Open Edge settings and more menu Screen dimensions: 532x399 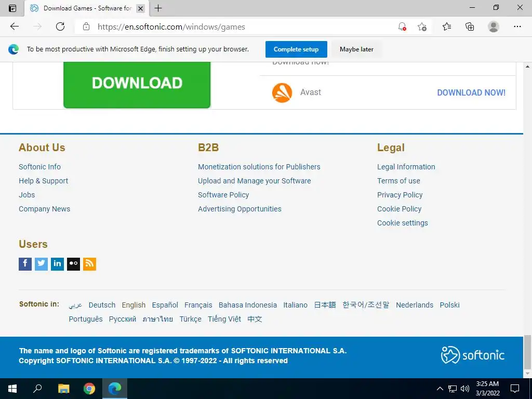pos(517,26)
